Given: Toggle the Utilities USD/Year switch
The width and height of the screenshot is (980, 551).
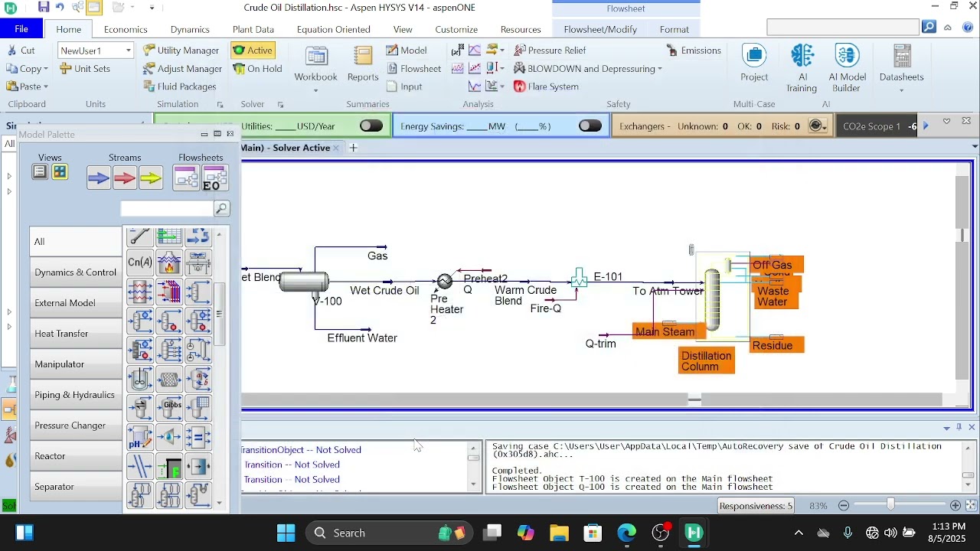Looking at the screenshot, I should coord(371,126).
